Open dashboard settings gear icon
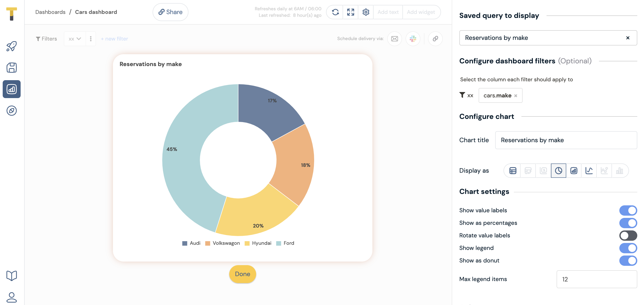This screenshot has width=644, height=305. pyautogui.click(x=365, y=12)
